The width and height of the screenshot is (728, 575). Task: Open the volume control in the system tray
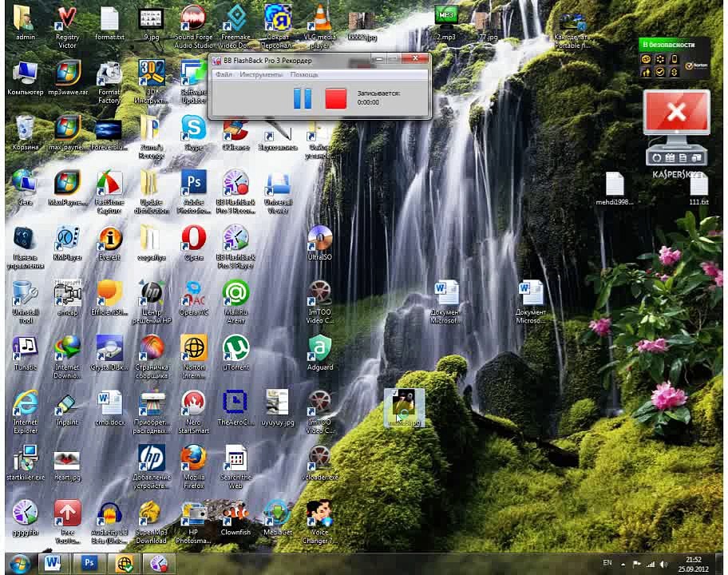tap(664, 565)
